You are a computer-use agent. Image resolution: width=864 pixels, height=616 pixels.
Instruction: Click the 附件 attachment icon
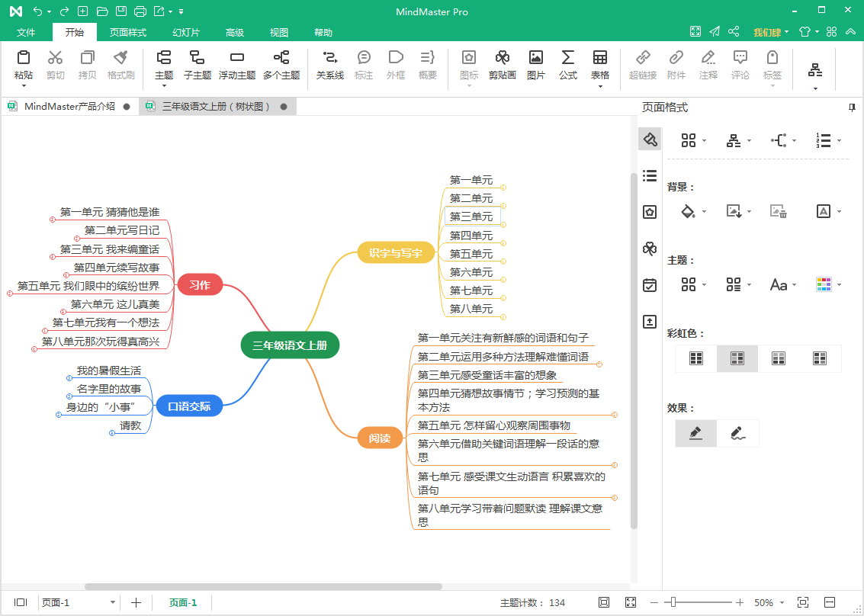point(676,58)
